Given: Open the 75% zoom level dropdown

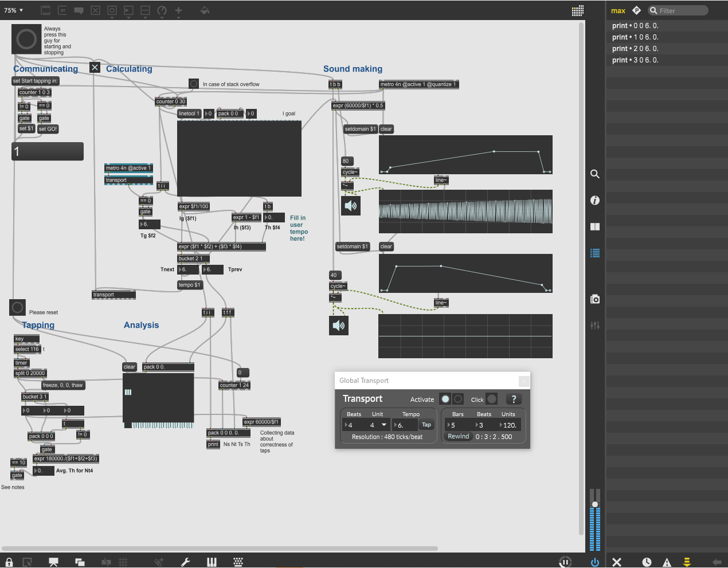Looking at the screenshot, I should click(x=13, y=10).
